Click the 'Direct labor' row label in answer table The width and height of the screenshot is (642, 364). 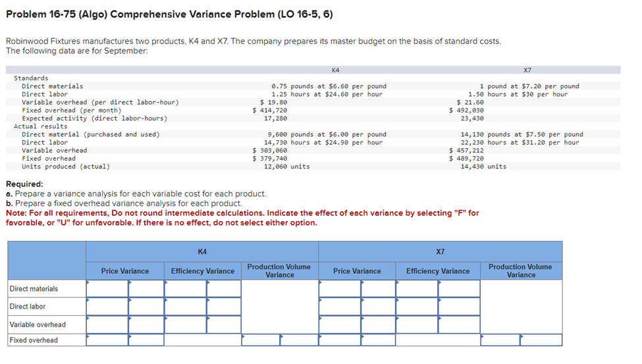coord(28,306)
